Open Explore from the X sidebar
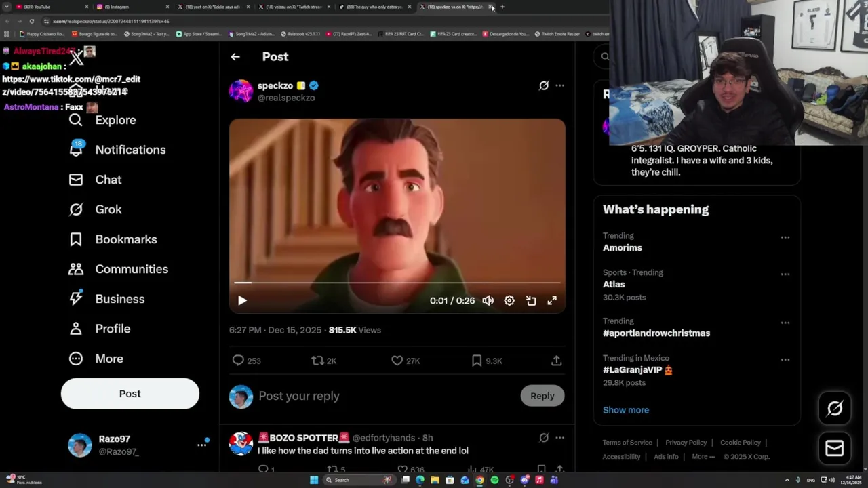Viewport: 868px width, 488px height. (102, 120)
